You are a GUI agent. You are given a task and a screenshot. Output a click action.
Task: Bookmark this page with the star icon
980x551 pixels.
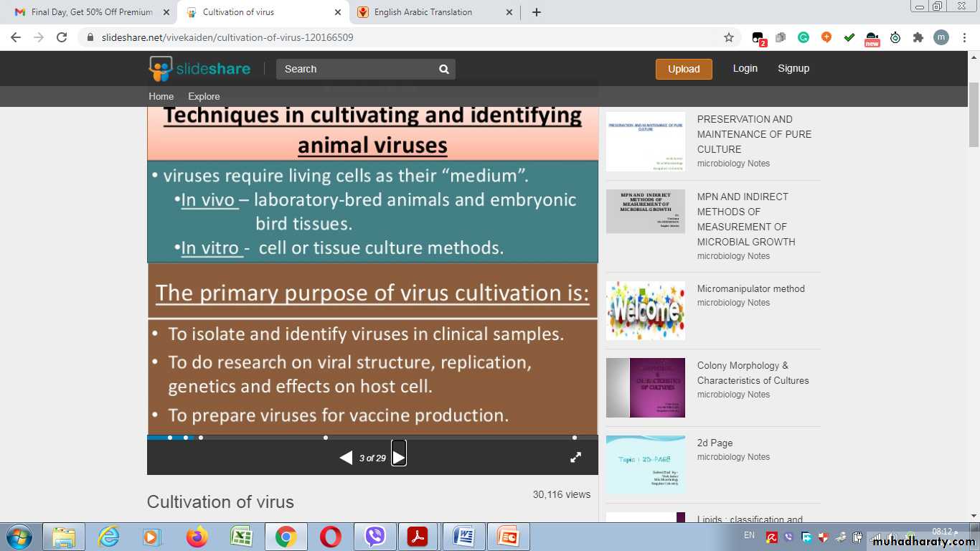(729, 37)
